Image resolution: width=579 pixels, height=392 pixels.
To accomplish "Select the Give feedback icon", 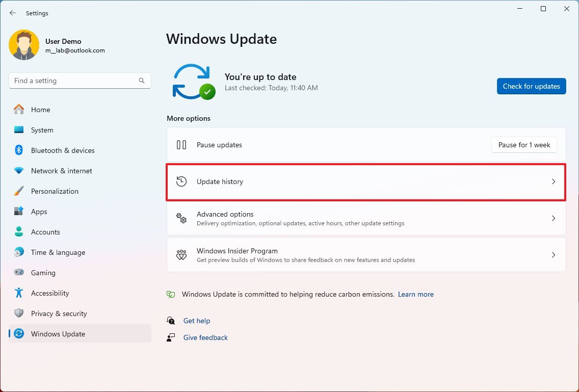I will coord(171,337).
